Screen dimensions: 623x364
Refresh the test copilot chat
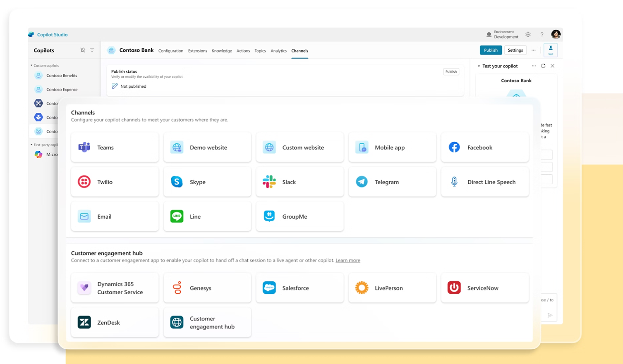tap(543, 66)
